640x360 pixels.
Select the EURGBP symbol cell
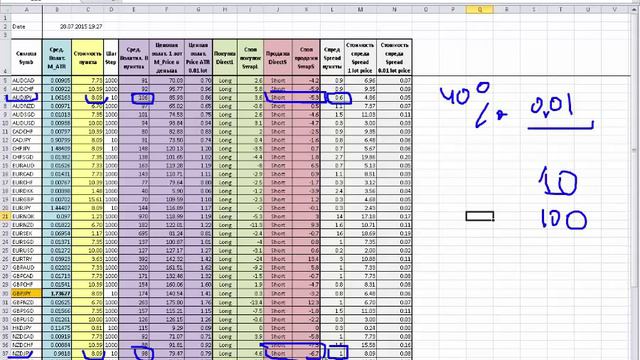pyautogui.click(x=27, y=200)
